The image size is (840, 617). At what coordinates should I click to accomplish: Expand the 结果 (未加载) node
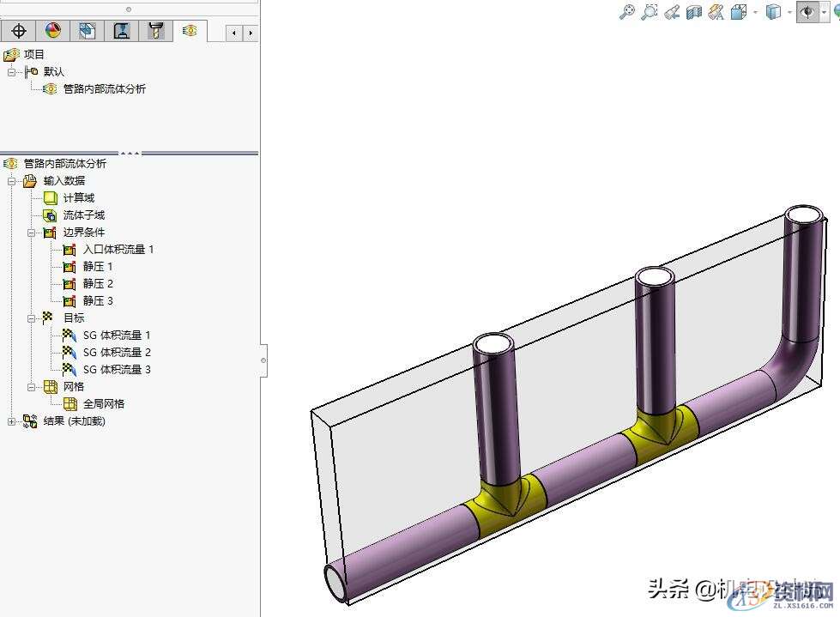point(9,421)
